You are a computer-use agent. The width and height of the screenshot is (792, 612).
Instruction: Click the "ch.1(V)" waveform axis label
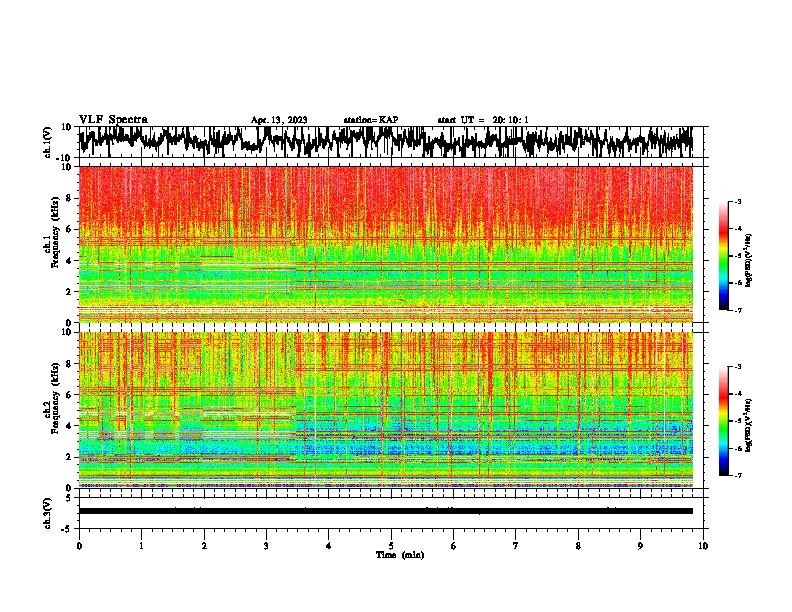[48, 142]
